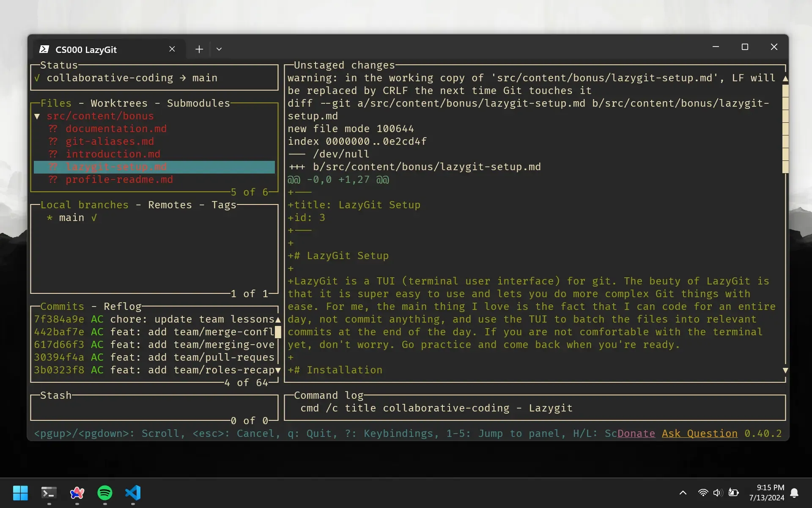Viewport: 812px width, 508px height.
Task: Select profile-readme.md in file list
Action: click(119, 179)
